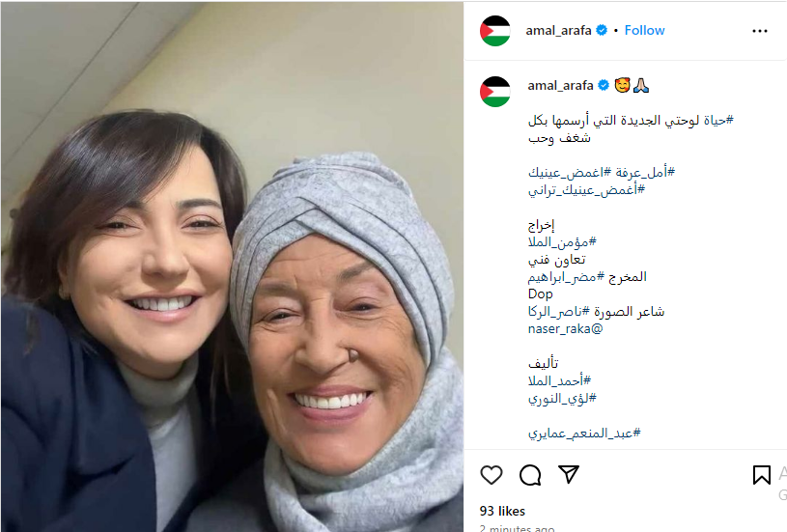The width and height of the screenshot is (787, 532).
Task: View the 93 likes list
Action: (x=502, y=511)
